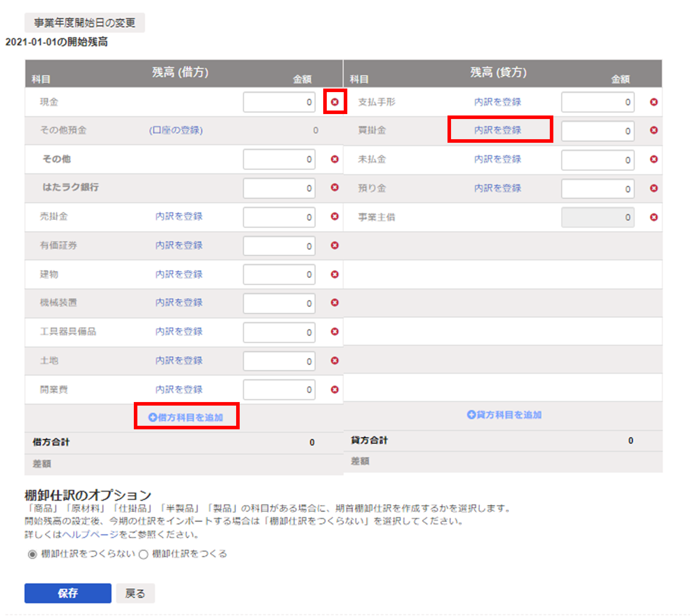Click the 2021-01-01の開始残高 heading
690x616 pixels.
point(57,42)
